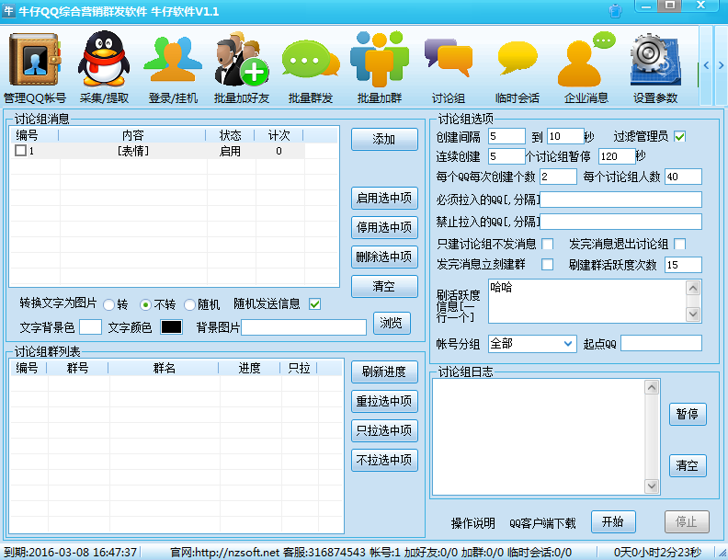Sort group list by 只拉 column
728x560 pixels.
click(299, 368)
